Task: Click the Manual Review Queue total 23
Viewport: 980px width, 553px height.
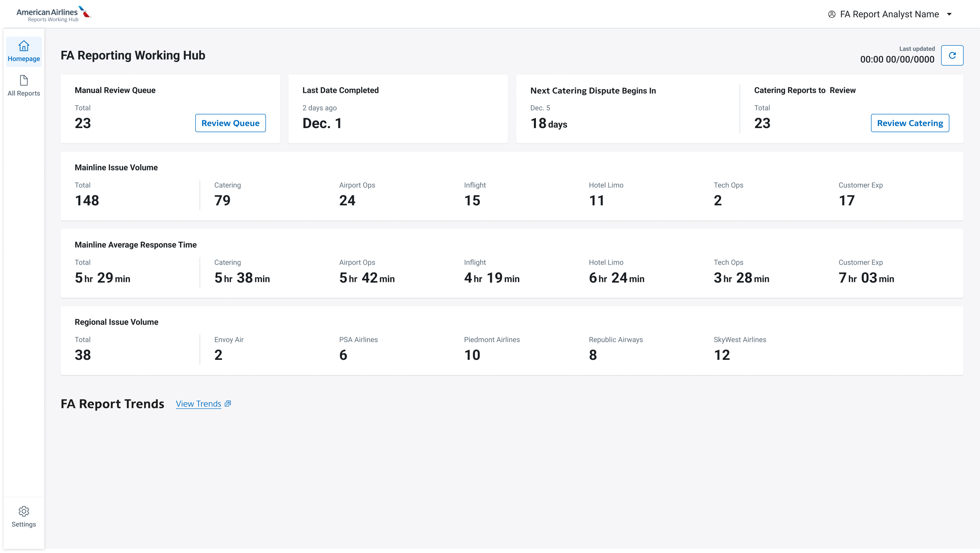Action: (x=83, y=123)
